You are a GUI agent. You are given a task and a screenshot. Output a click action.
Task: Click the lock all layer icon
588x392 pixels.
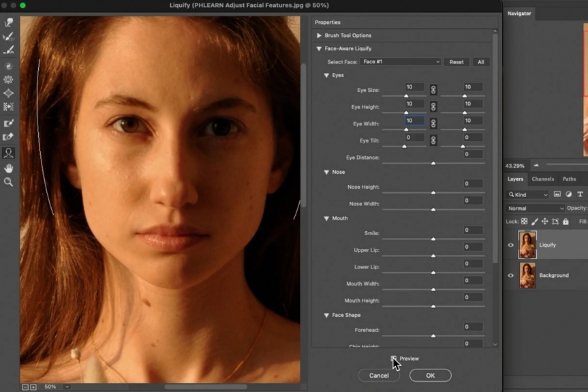566,222
